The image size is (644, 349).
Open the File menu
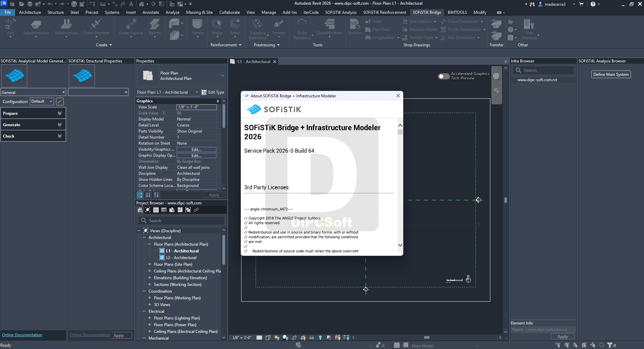[7, 12]
